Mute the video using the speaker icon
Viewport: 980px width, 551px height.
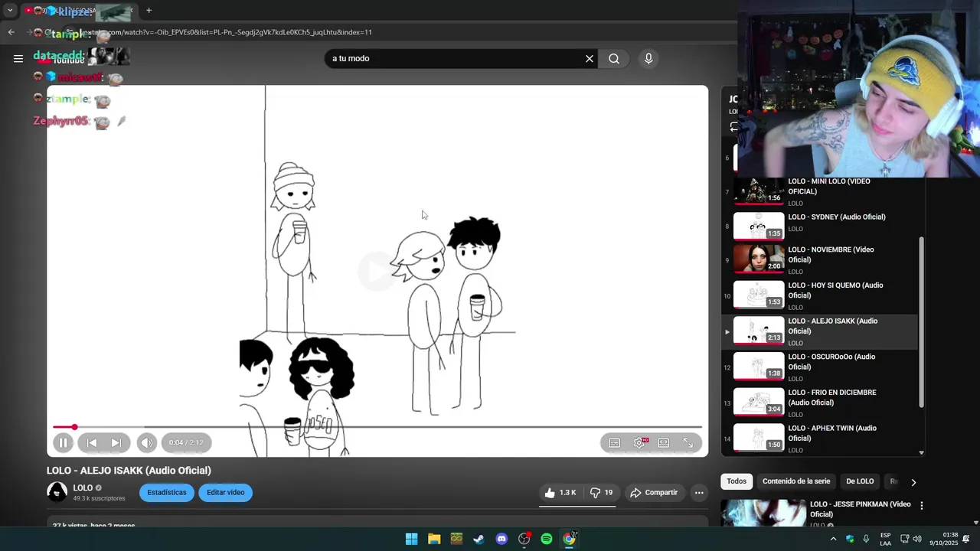click(x=146, y=442)
